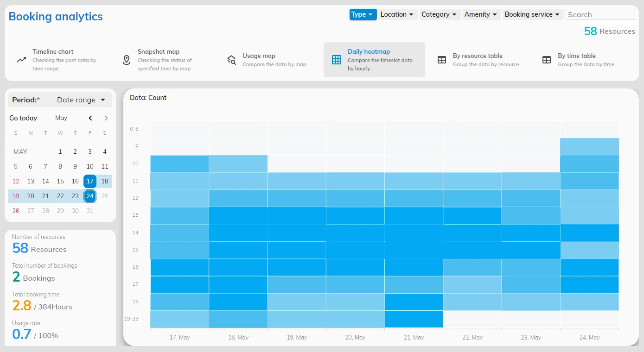
Task: Select May 17 in the calendar
Action: click(x=90, y=181)
